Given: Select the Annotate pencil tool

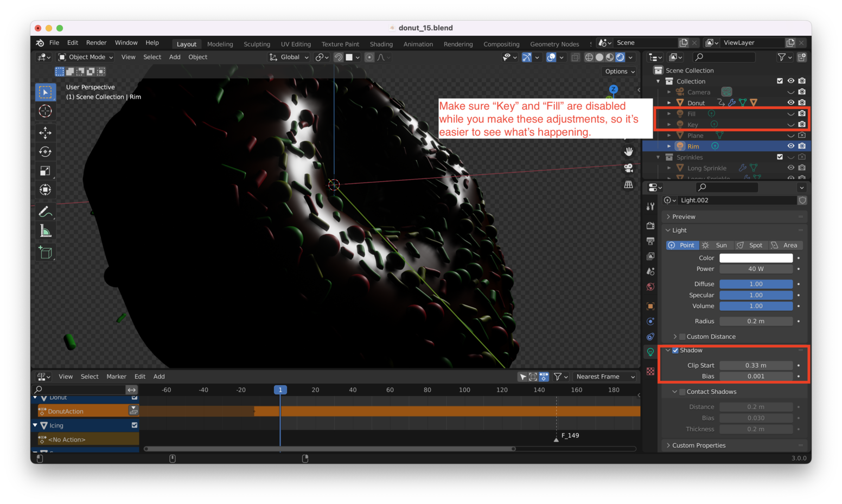Looking at the screenshot, I should (x=46, y=212).
